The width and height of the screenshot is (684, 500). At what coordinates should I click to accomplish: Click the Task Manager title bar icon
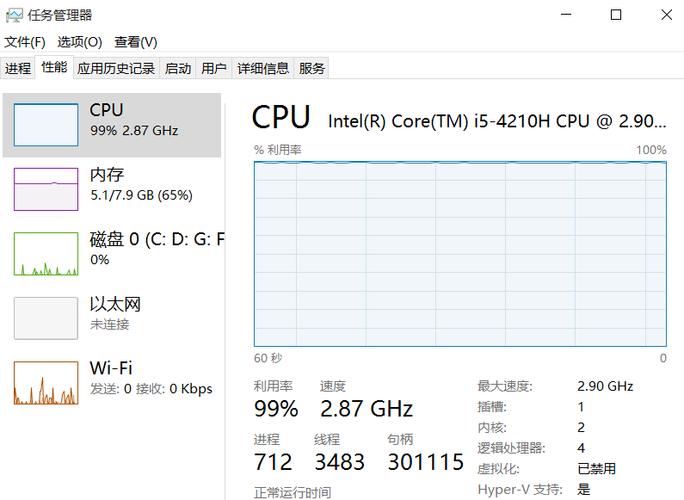[x=14, y=15]
